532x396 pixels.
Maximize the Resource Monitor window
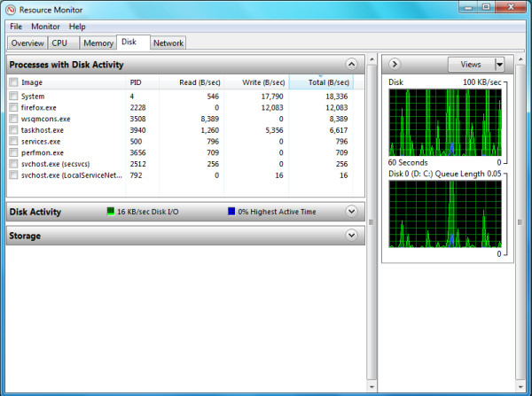[486, 7]
